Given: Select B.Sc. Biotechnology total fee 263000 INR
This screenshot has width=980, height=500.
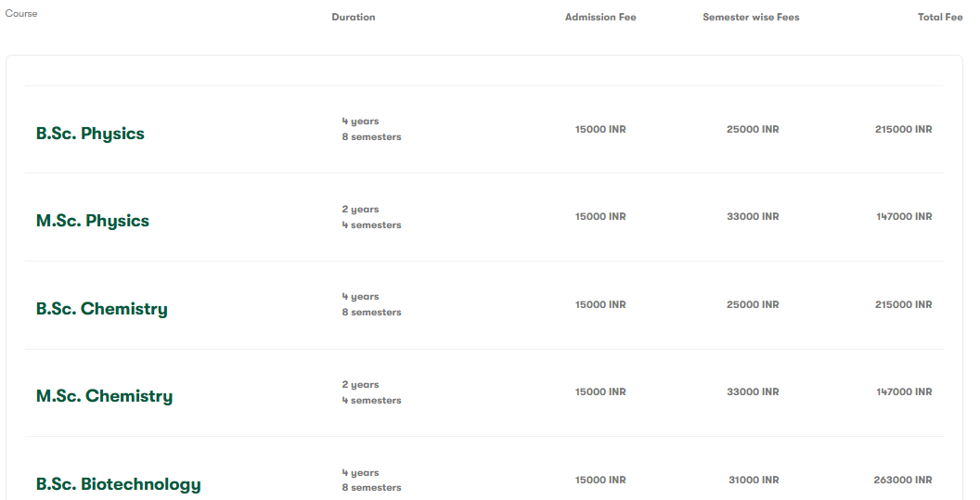Looking at the screenshot, I should (x=903, y=481).
